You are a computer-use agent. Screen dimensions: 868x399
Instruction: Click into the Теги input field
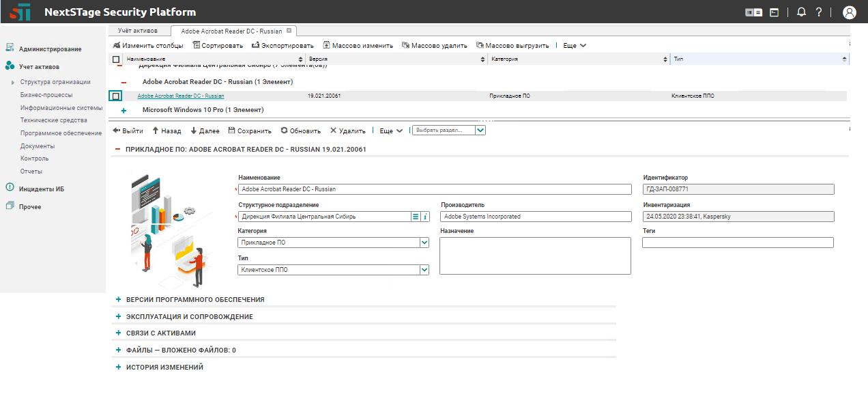coord(738,243)
